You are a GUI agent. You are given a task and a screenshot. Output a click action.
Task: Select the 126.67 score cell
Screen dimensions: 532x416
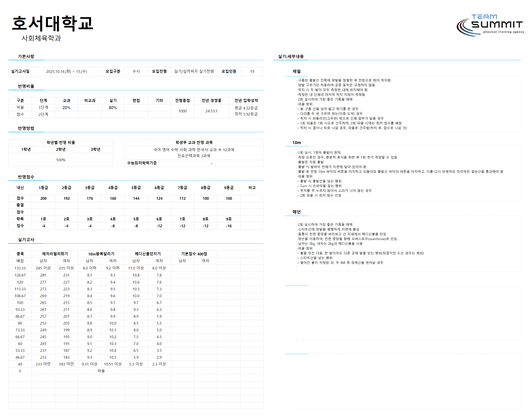(x=20, y=275)
